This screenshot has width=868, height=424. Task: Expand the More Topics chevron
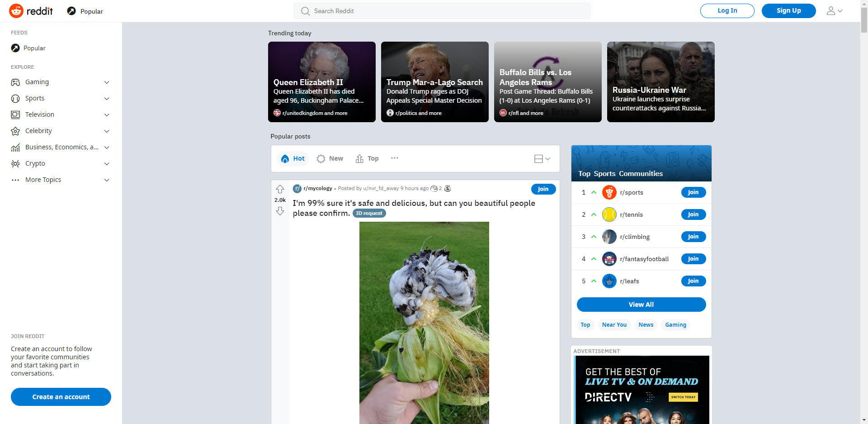tap(107, 180)
